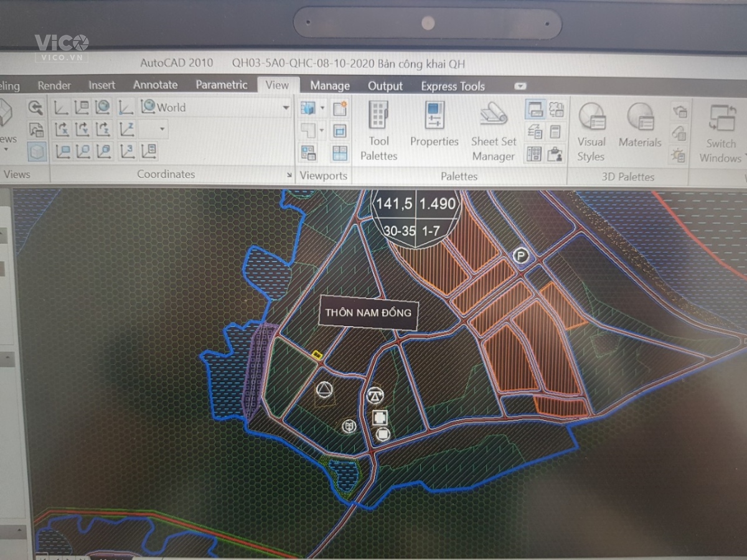Create New Viewport icon with star
Image resolution: width=747 pixels, height=560 pixels.
click(340, 108)
